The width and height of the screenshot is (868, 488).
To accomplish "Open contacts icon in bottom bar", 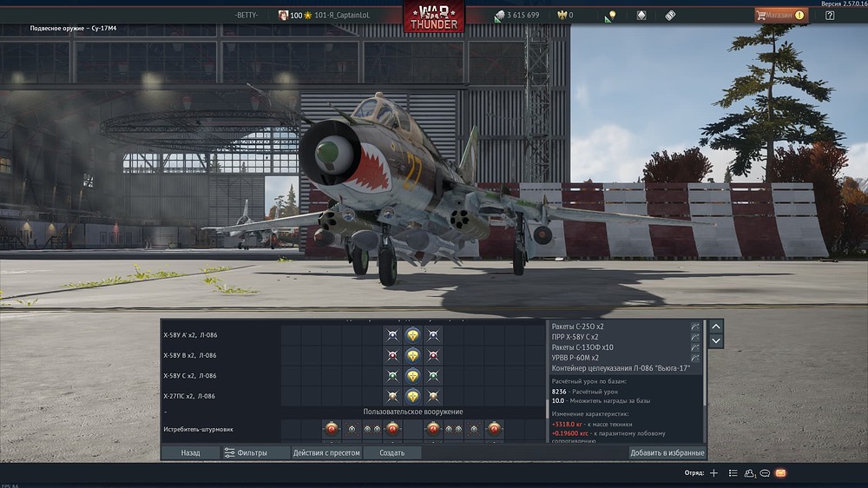I will coord(750,473).
